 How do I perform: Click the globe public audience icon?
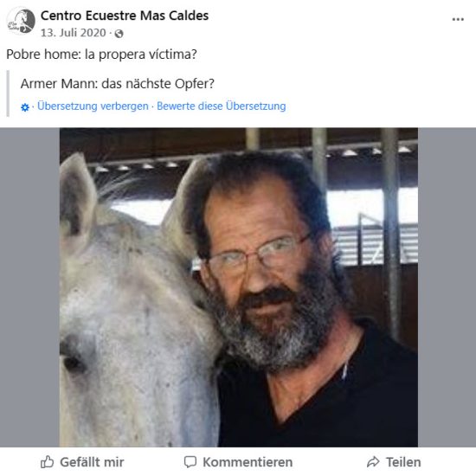click(119, 34)
